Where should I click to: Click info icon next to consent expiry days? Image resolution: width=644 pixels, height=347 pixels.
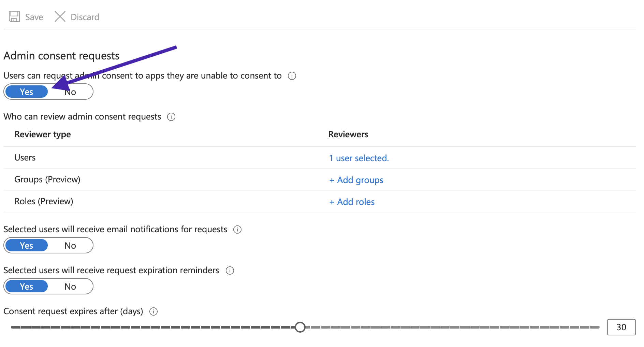(x=153, y=311)
